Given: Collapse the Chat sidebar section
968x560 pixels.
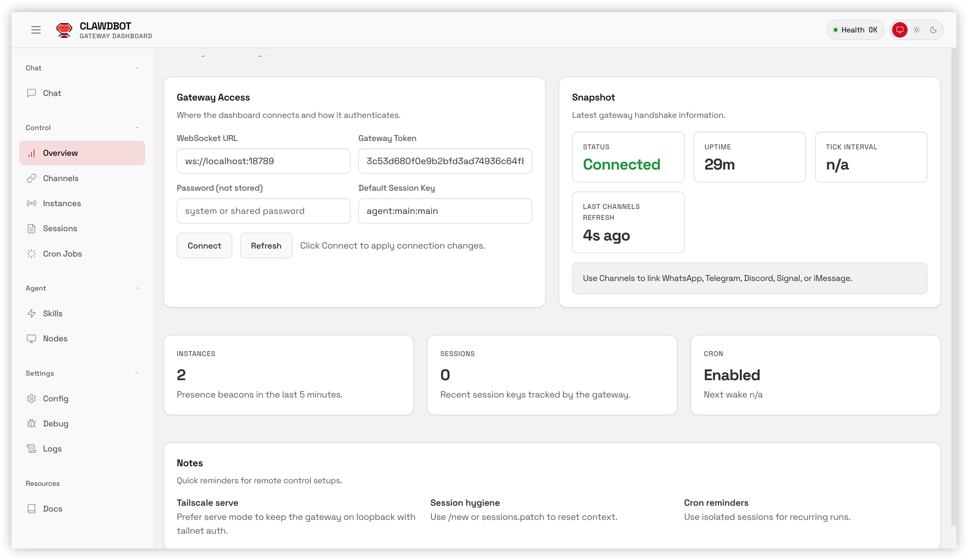Looking at the screenshot, I should click(137, 68).
